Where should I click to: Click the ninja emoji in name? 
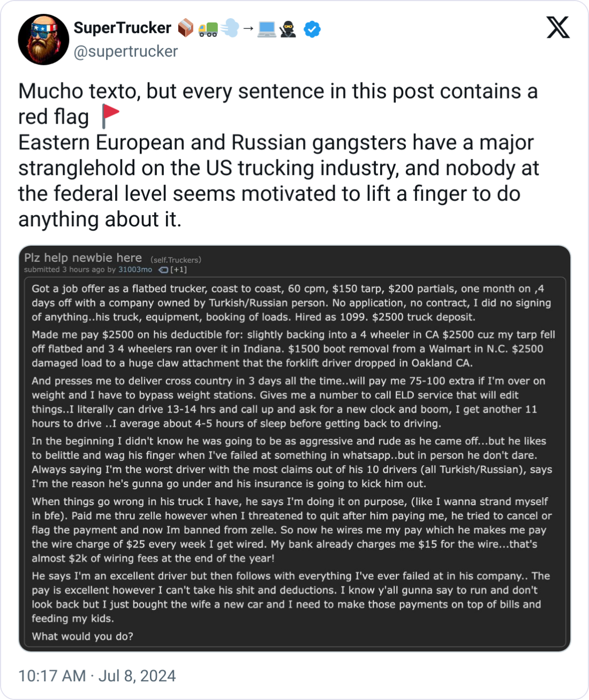[288, 29]
